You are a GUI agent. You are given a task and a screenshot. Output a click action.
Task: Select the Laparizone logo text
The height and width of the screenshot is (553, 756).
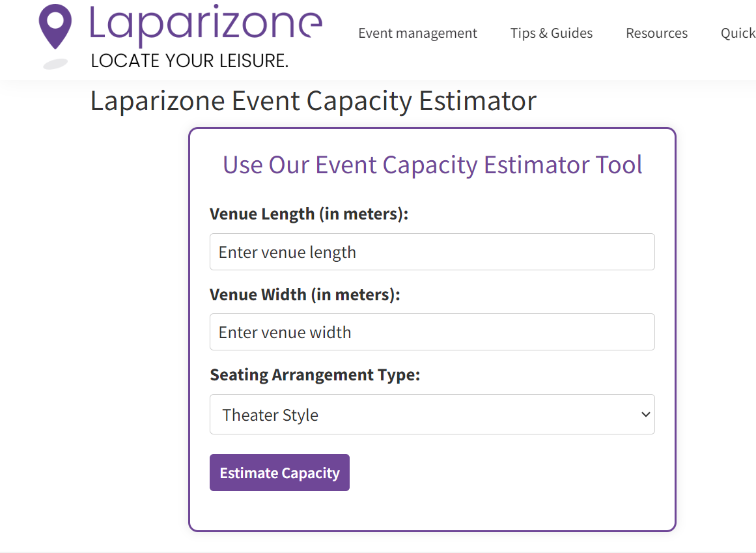point(205,27)
